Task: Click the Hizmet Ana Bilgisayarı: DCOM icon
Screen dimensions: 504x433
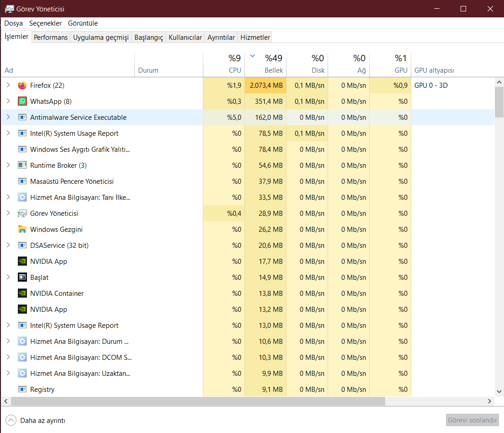Action: coord(22,358)
